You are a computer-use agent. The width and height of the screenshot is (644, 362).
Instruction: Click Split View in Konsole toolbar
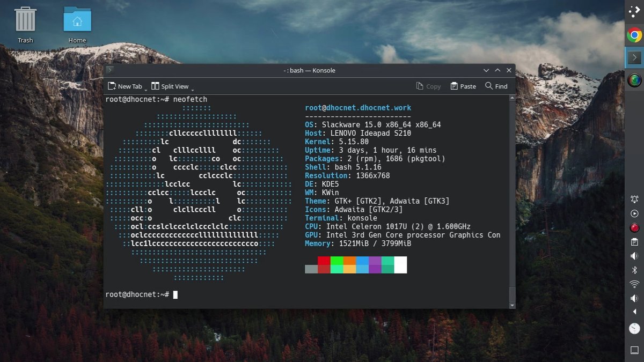click(170, 86)
